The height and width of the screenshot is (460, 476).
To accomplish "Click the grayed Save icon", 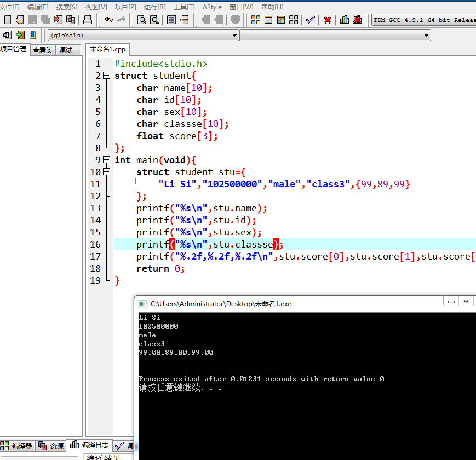I will (32, 20).
